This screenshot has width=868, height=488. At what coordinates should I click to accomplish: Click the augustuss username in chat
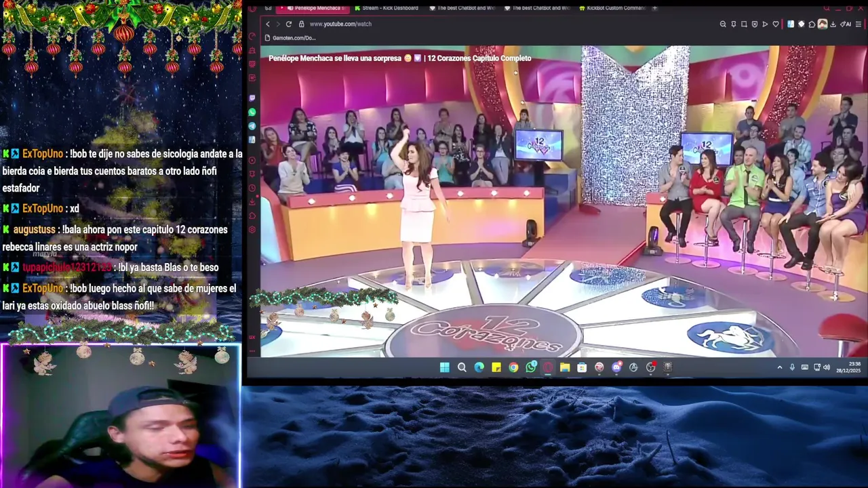pyautogui.click(x=35, y=230)
